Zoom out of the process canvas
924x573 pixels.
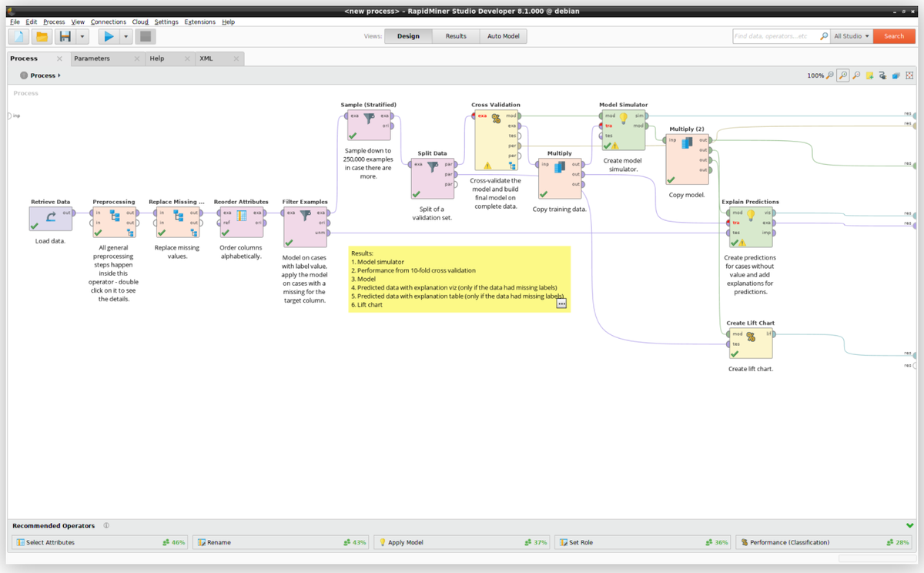point(856,75)
